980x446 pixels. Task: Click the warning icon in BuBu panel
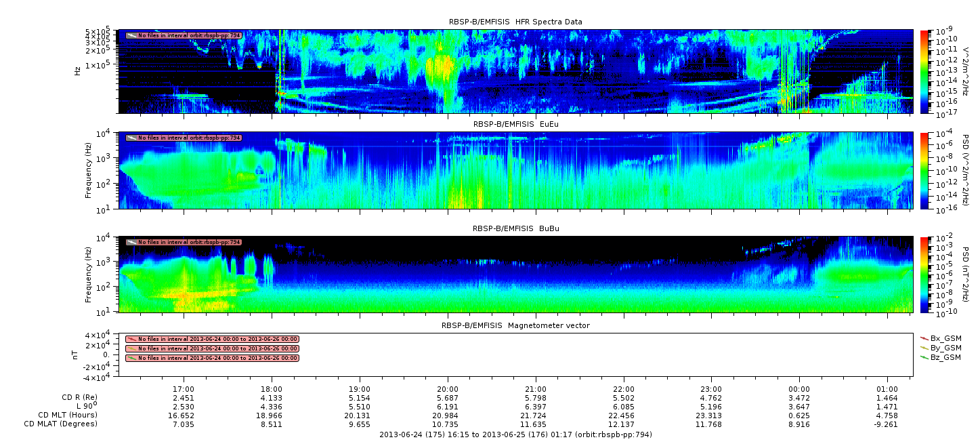coord(131,242)
